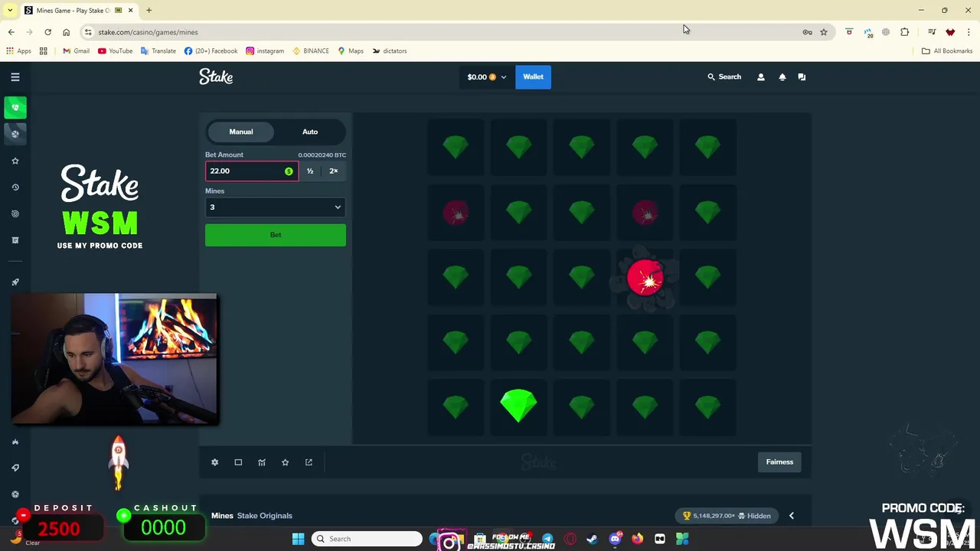Click the 5,148,297.00× Hidden badge
The height and width of the screenshot is (551, 980).
coord(727,516)
